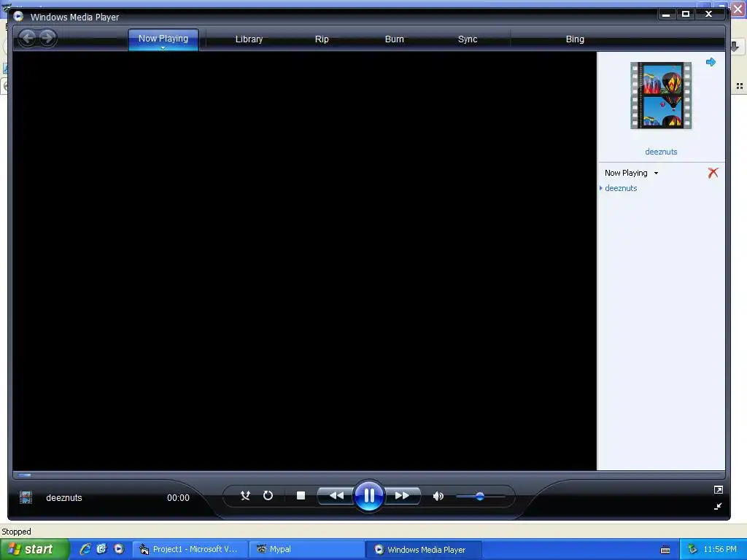Click the 00:00 elapsed time display
This screenshot has height=560, width=747.
(x=178, y=497)
